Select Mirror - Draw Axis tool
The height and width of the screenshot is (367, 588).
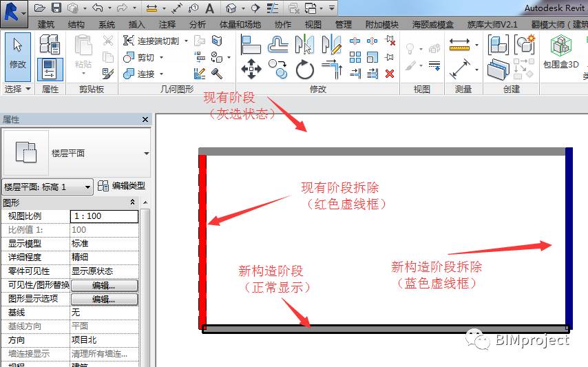coord(331,44)
